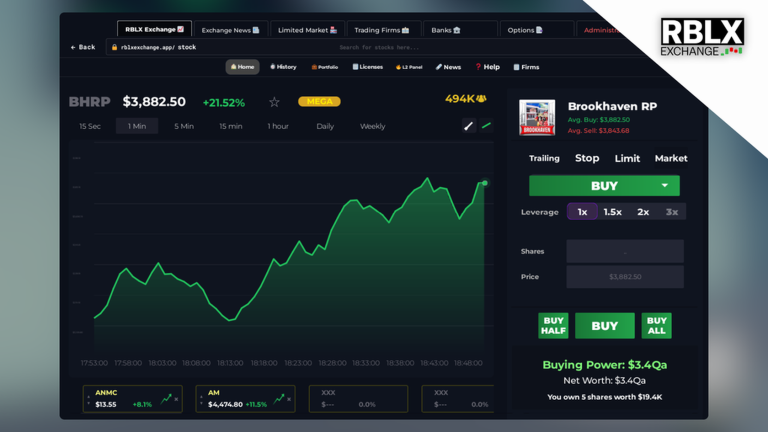Click the Brookhaven RP thumbnail image
Screen dimensions: 768x432
pyautogui.click(x=537, y=118)
